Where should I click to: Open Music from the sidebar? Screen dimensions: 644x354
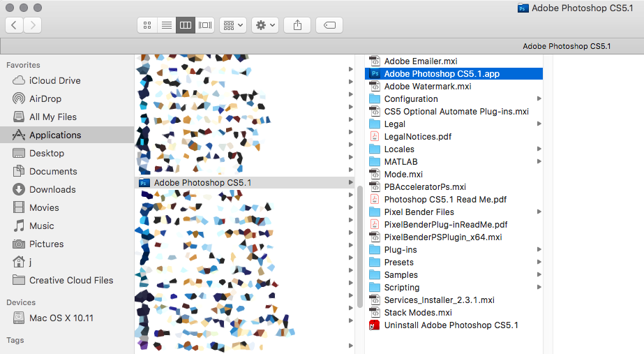point(67,226)
